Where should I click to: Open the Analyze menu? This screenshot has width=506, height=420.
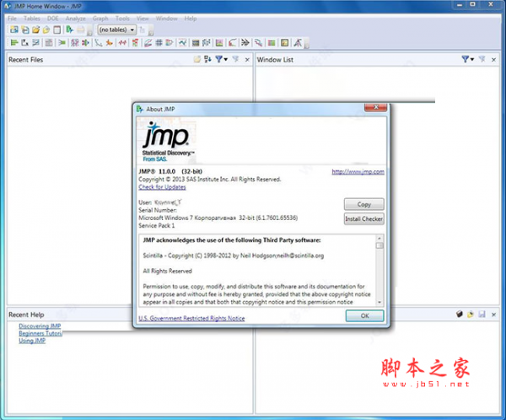(76, 19)
